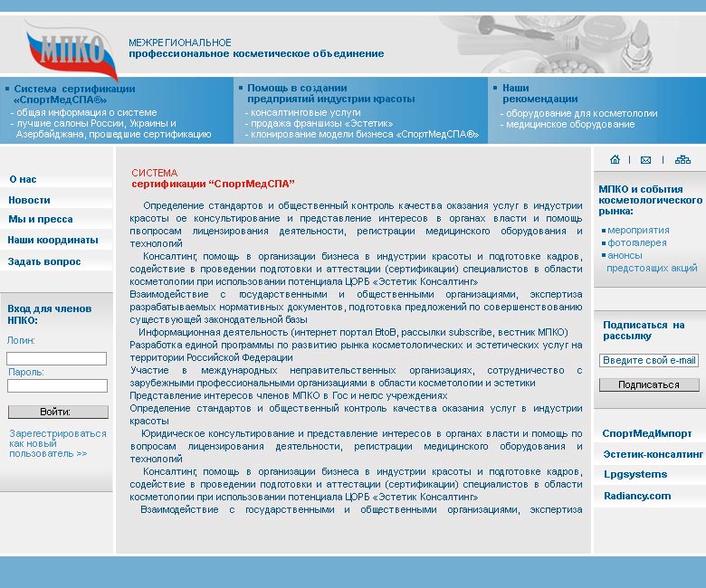
Task: Open Radiancy.com partner link
Action: (x=637, y=496)
